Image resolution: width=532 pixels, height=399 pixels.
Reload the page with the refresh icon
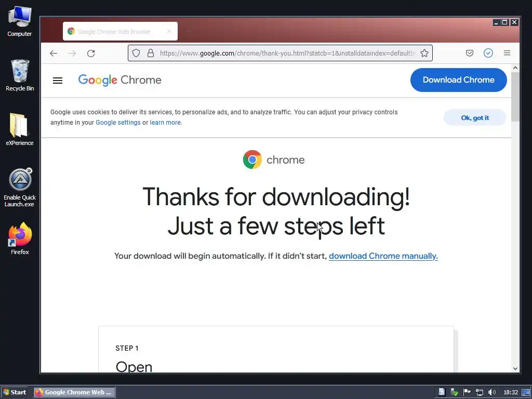90,54
